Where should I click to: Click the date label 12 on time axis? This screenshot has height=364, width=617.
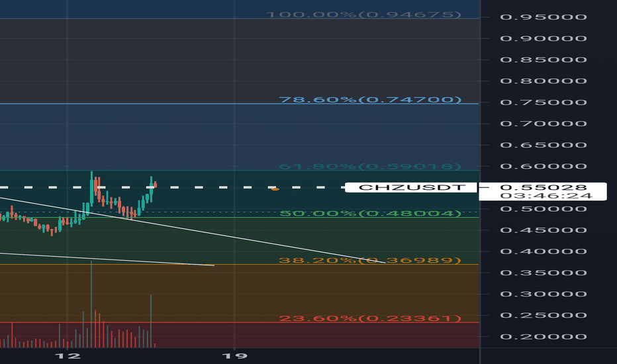click(68, 356)
